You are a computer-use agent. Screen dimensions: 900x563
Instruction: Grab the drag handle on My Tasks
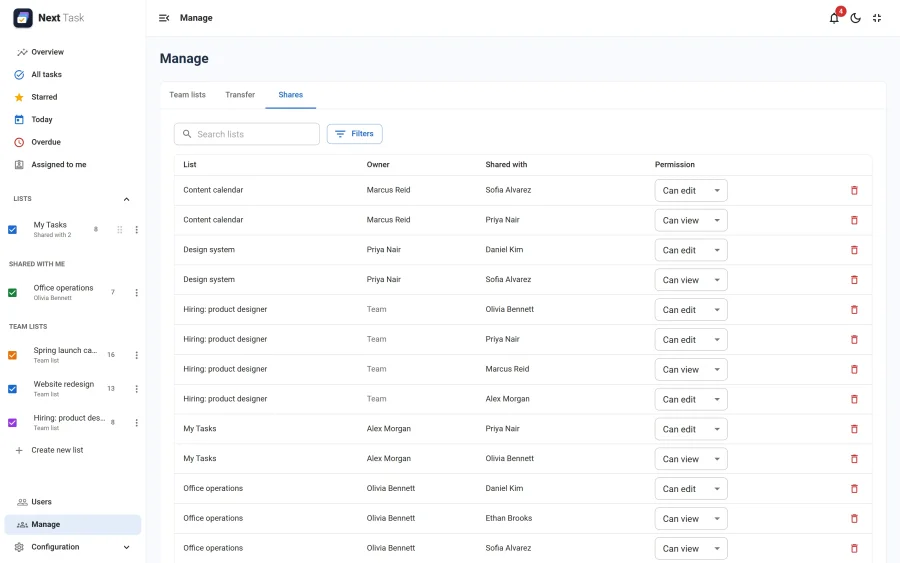tap(120, 230)
